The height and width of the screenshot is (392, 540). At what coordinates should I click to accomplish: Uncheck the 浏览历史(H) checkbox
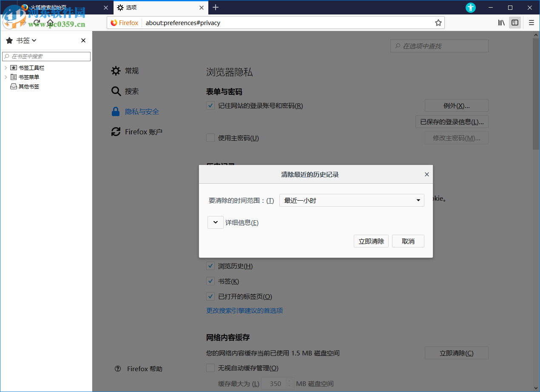click(210, 266)
